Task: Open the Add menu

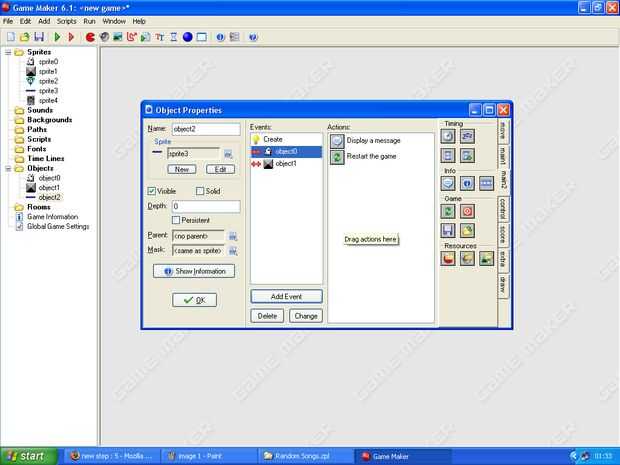Action: pyautogui.click(x=44, y=21)
